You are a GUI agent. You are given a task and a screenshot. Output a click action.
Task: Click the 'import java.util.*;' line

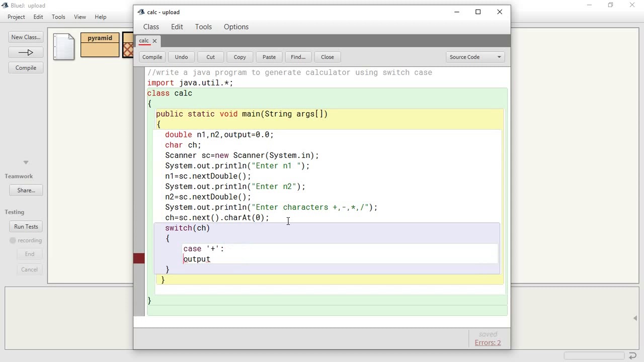(190, 83)
